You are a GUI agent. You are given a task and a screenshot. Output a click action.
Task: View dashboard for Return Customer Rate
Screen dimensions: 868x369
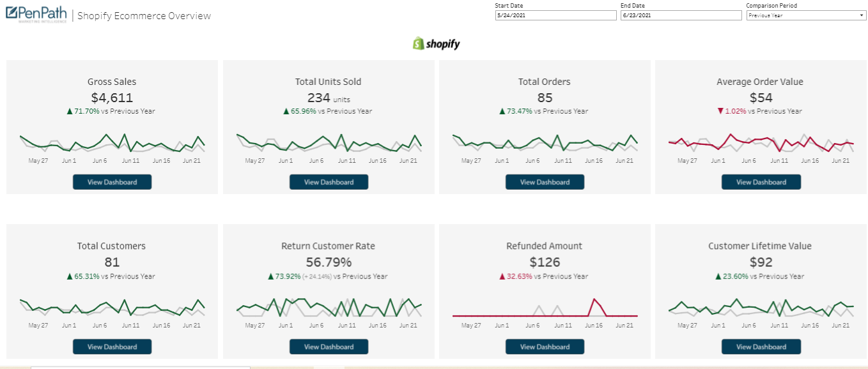[x=329, y=347]
